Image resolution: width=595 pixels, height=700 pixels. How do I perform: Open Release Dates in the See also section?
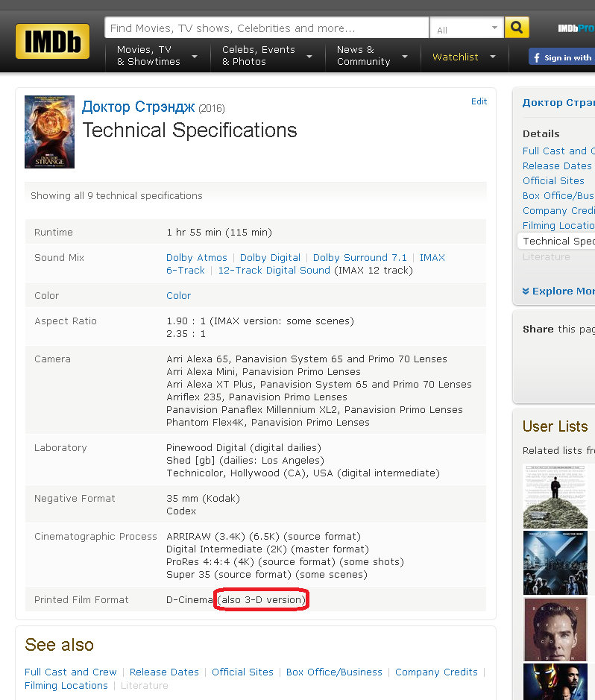click(x=164, y=672)
